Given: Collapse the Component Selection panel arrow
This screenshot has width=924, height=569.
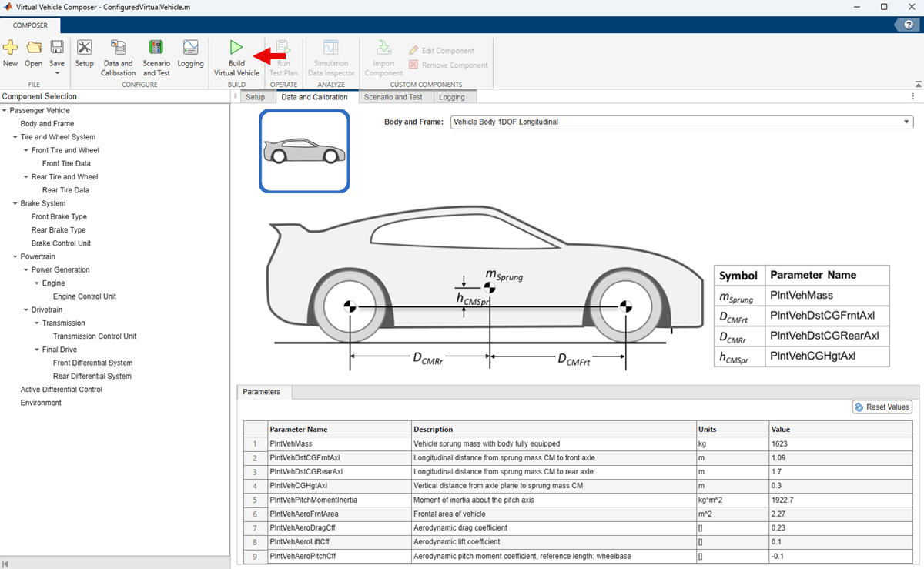Looking at the screenshot, I should [x=5, y=564].
